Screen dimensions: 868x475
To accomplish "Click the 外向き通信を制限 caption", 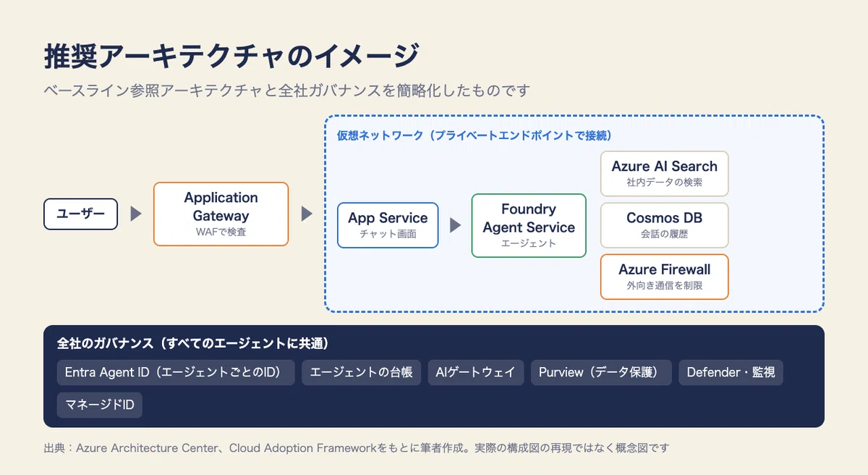I will (664, 286).
